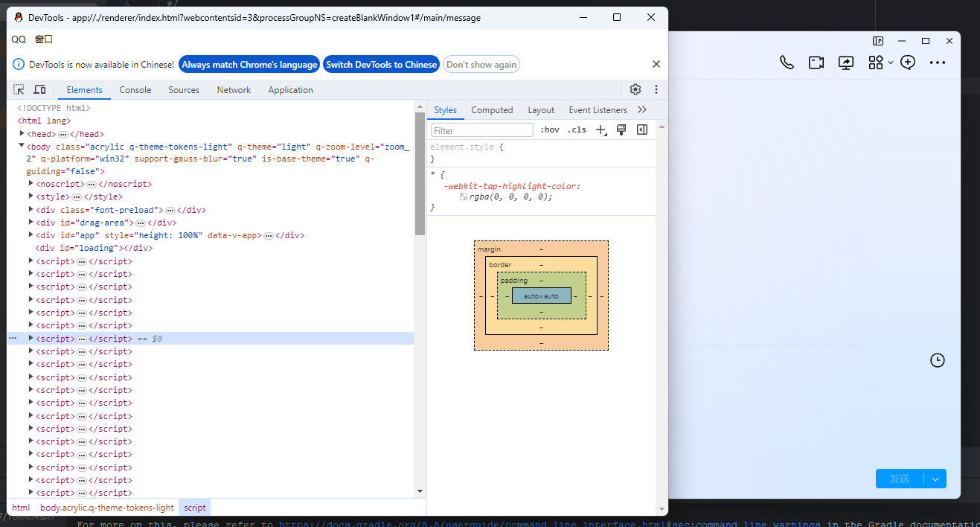Click the info icon in the language infobar
Screen dimensions: 980x527
pos(19,65)
